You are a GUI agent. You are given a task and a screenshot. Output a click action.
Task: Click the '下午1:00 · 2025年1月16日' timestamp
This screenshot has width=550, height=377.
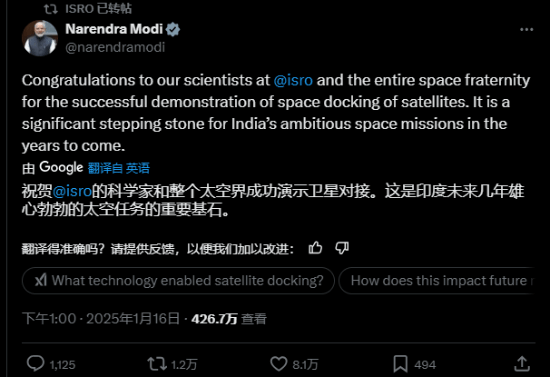(x=101, y=319)
